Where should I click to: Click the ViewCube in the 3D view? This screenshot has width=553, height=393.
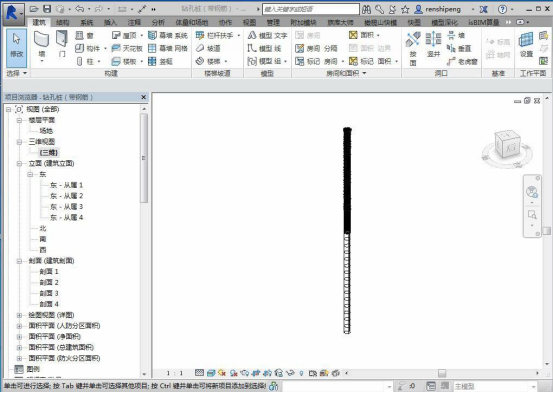[508, 145]
